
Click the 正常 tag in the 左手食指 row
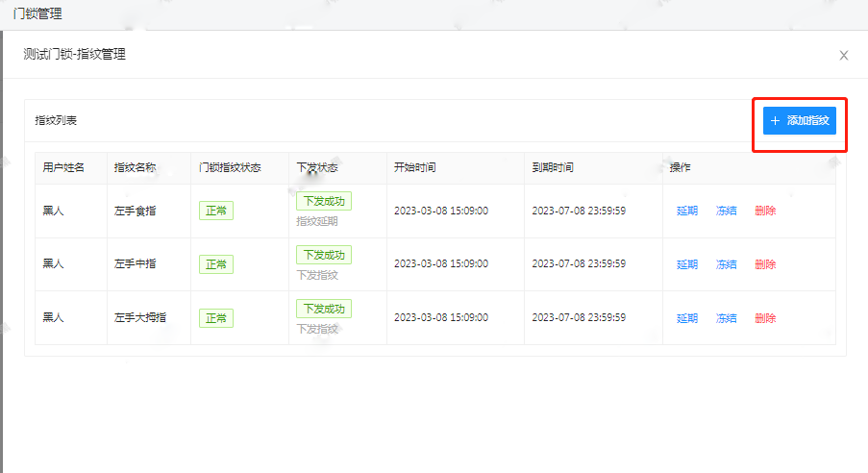[216, 211]
